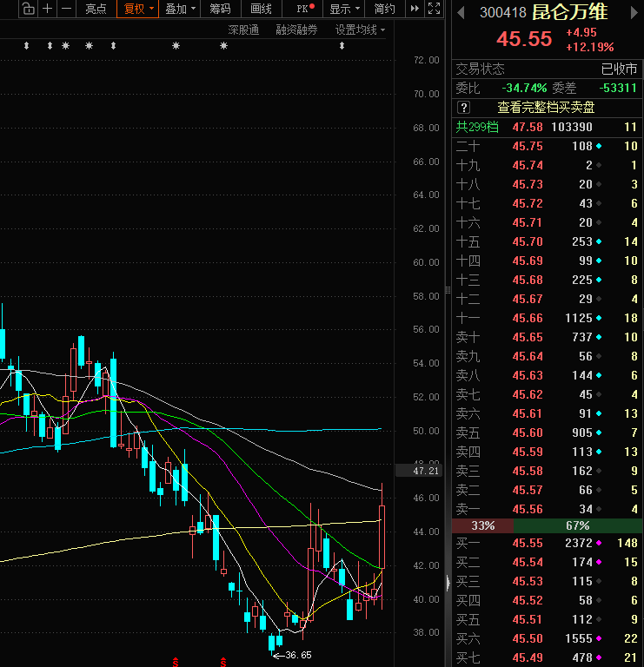Viewport: 644px width, 667px height.
Task: Click the current price 45.55
Action: (524, 39)
